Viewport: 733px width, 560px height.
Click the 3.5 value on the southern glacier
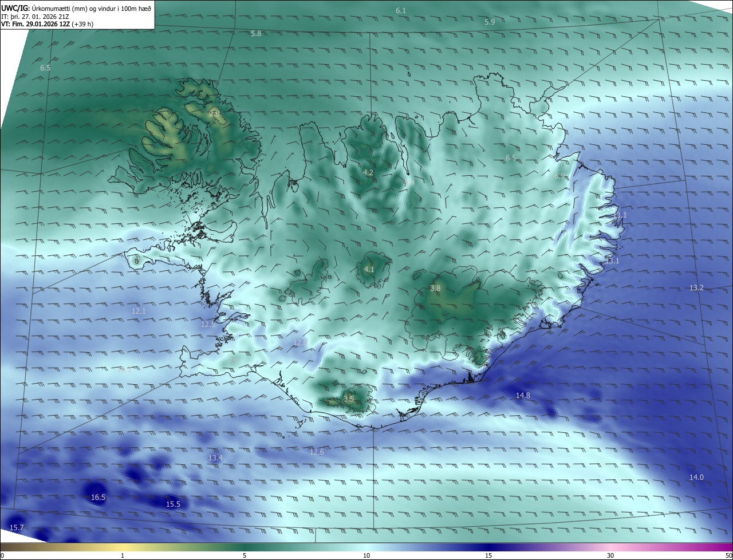tap(349, 399)
